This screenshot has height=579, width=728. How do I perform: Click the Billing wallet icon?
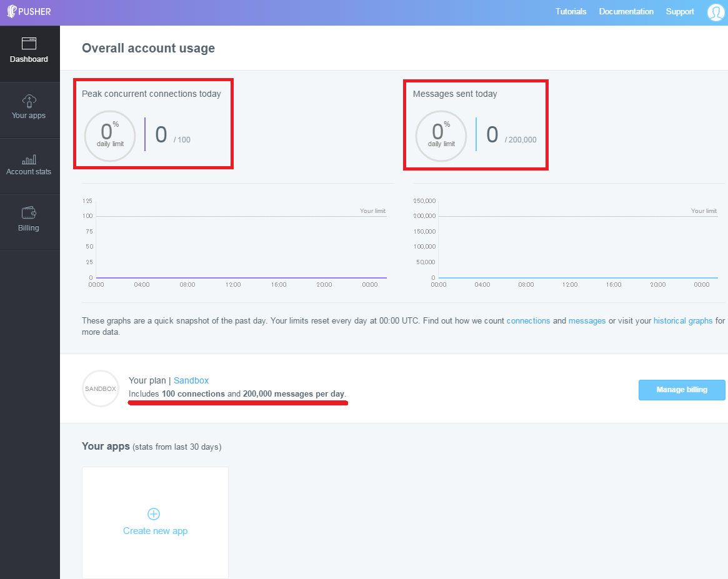29,212
